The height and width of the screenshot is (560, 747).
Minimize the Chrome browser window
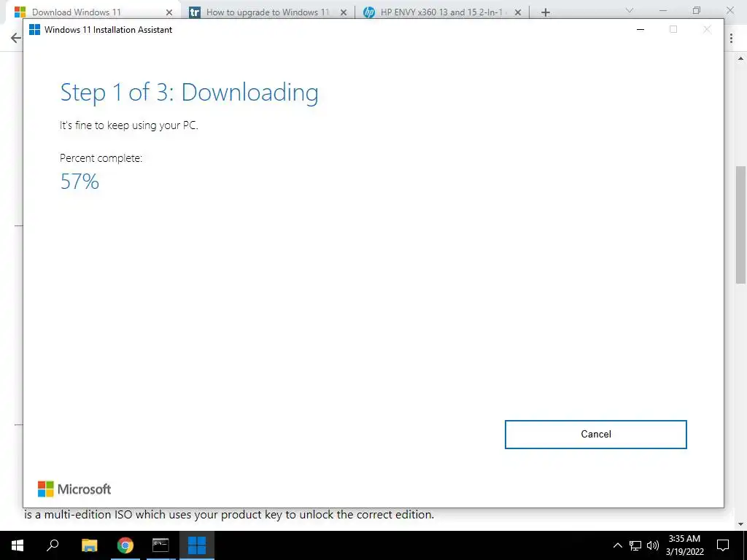pyautogui.click(x=662, y=10)
